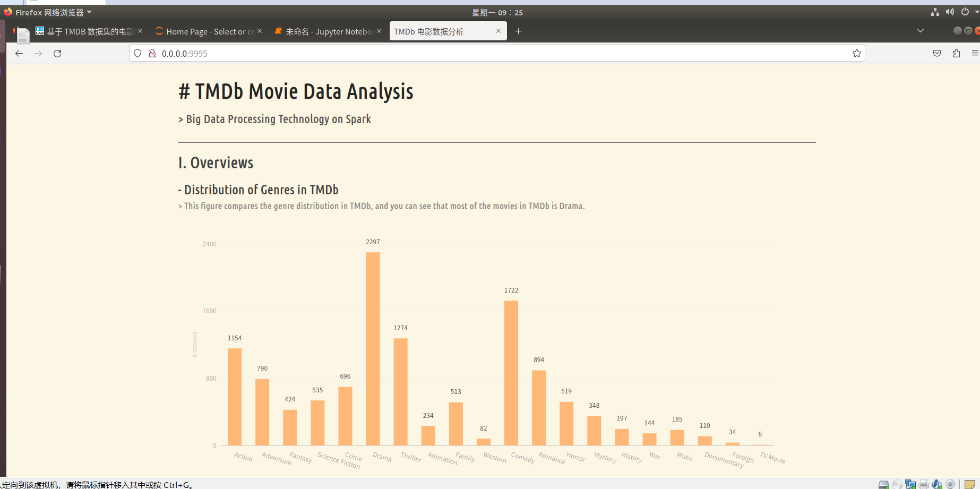This screenshot has width=980, height=489.
Task: Click the power icon in top bar
Action: (x=965, y=12)
